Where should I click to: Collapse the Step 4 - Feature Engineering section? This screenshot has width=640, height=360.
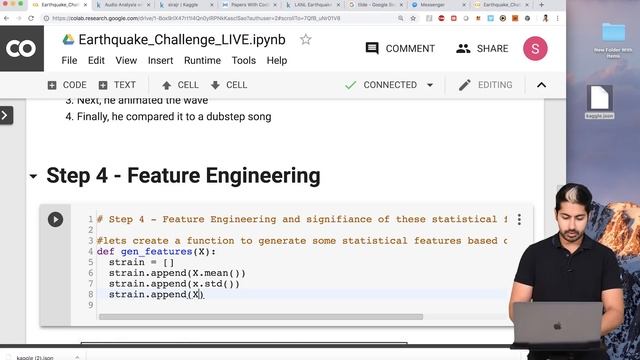pos(33,177)
